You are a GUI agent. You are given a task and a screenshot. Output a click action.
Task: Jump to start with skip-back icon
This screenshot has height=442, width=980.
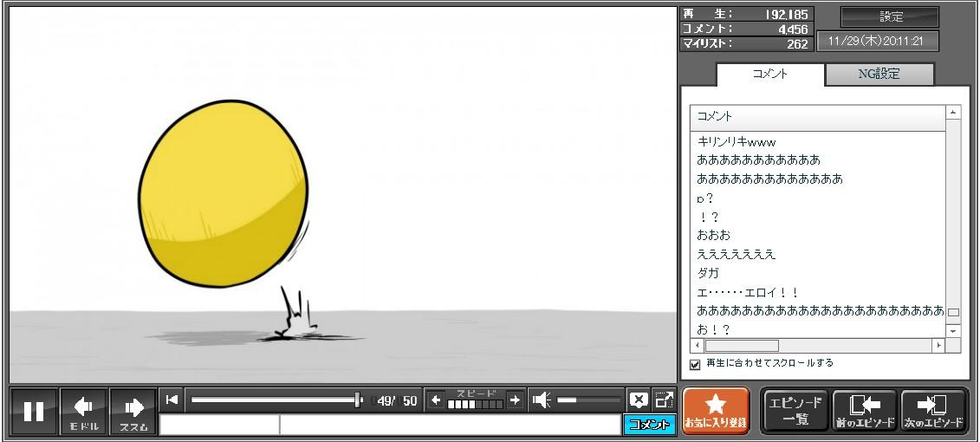tap(172, 400)
